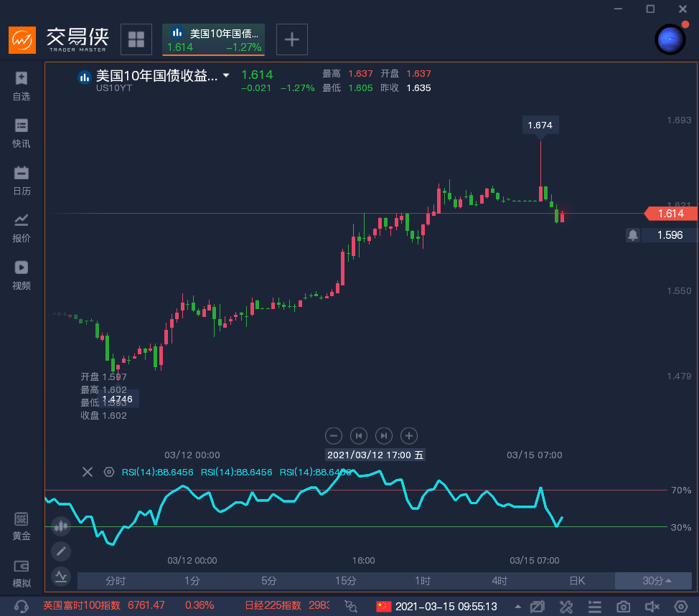Open the 日历 economic calendar
Screen dimensions: 699x616
point(21,178)
